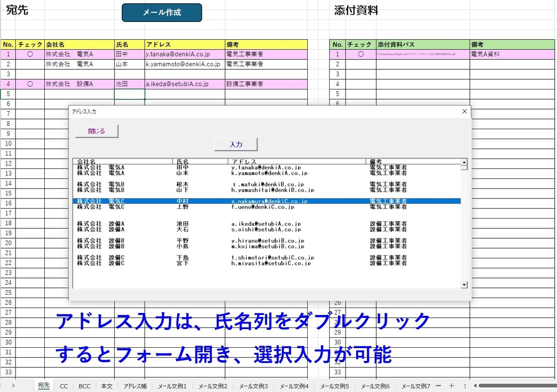Click sheet cell a.ikeda@setubiA.co.jp
Screen dimensions: 557x392
pos(185,84)
